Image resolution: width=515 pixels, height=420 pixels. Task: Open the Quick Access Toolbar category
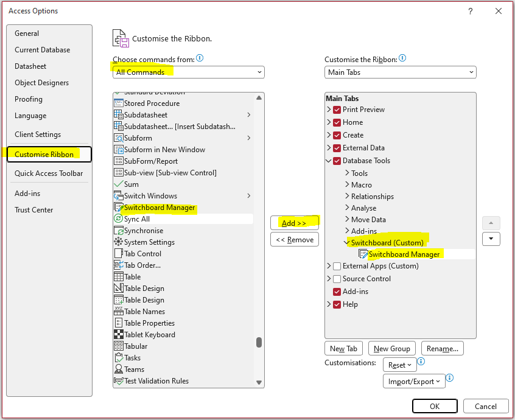(x=49, y=173)
